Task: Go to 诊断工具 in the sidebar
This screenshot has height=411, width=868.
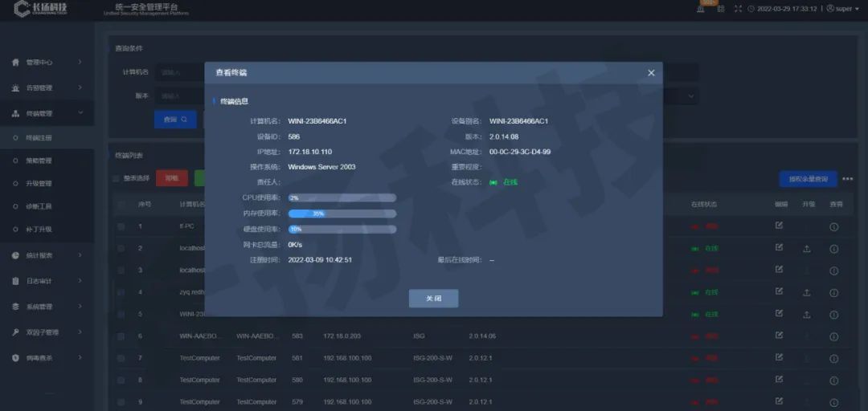Action: 39,206
